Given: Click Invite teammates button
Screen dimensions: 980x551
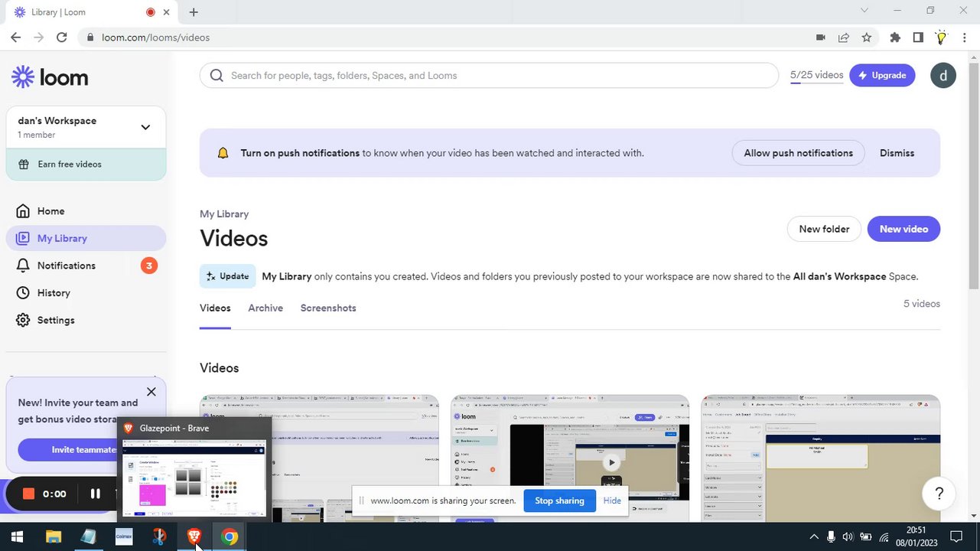Looking at the screenshot, I should coord(69,450).
